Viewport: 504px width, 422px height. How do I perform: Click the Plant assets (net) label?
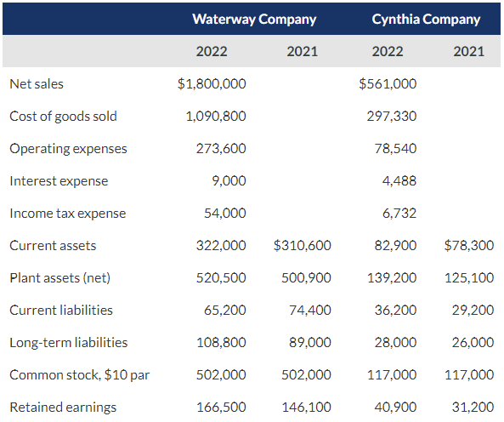60,278
